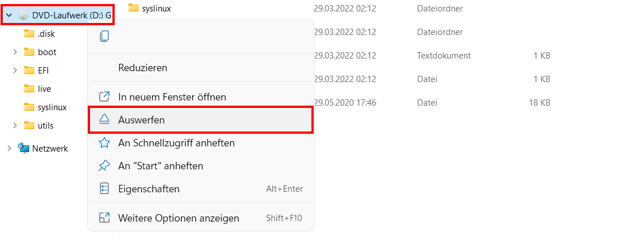
Task: Expand the utils folder chevron
Action: [x=15, y=126]
